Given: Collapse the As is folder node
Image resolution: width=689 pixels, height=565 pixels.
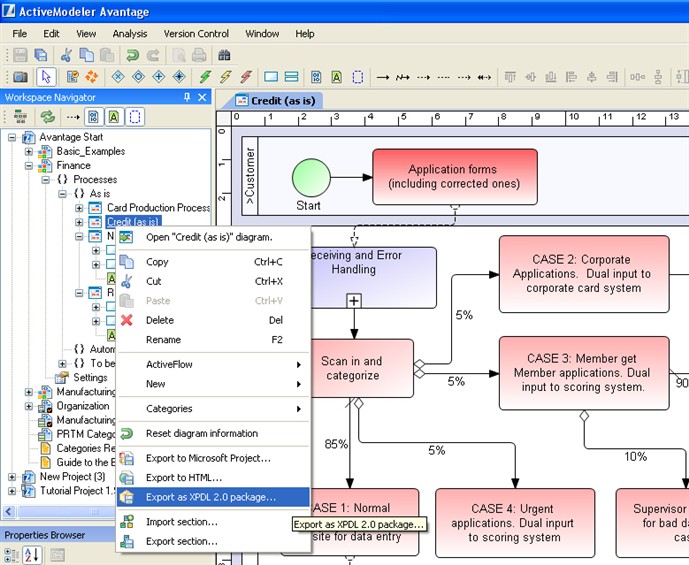Looking at the screenshot, I should [x=62, y=194].
